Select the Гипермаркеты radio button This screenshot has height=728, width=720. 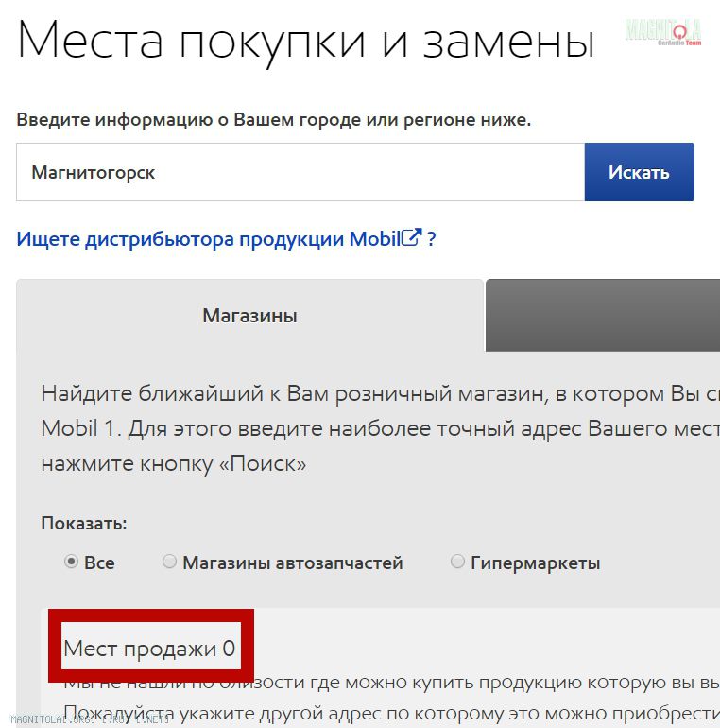tap(457, 562)
